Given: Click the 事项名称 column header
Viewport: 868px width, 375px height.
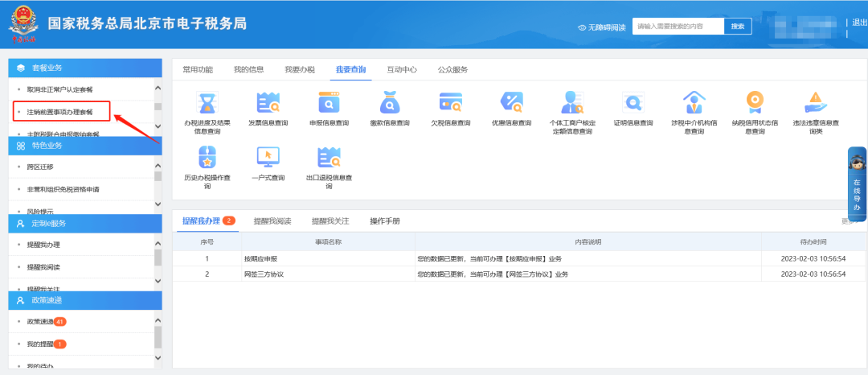Looking at the screenshot, I should click(328, 242).
